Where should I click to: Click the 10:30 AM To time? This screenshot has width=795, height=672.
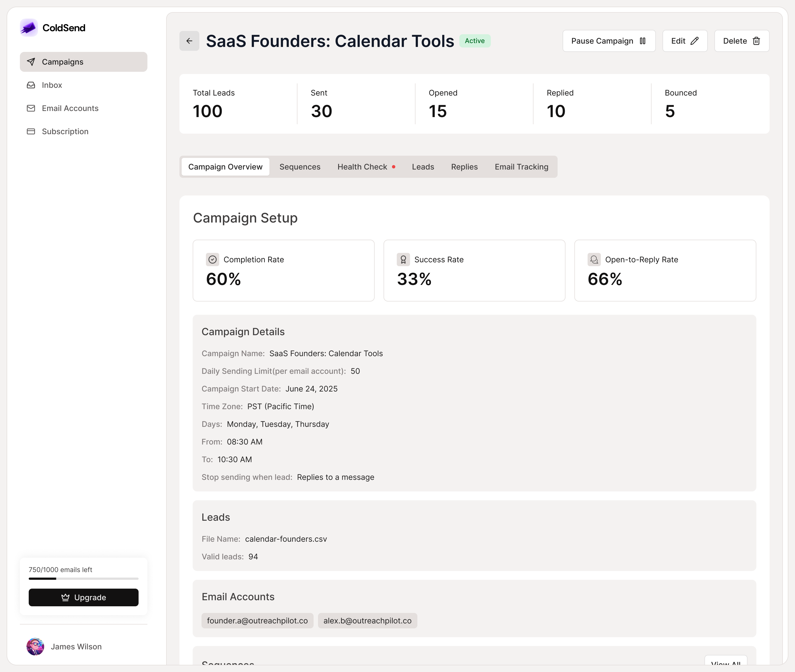(235, 459)
